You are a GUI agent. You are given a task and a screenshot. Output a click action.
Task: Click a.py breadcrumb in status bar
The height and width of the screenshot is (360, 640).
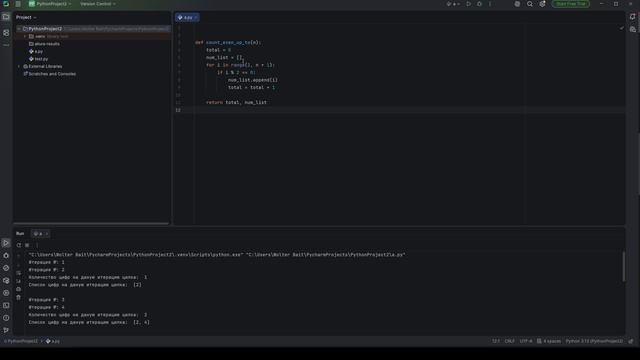point(53,341)
